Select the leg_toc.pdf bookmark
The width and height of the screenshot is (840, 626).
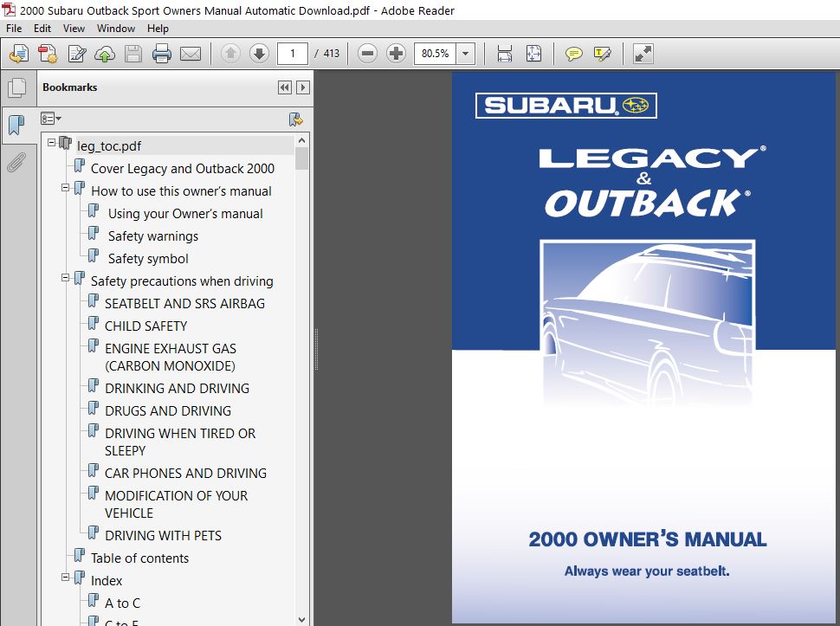(109, 145)
